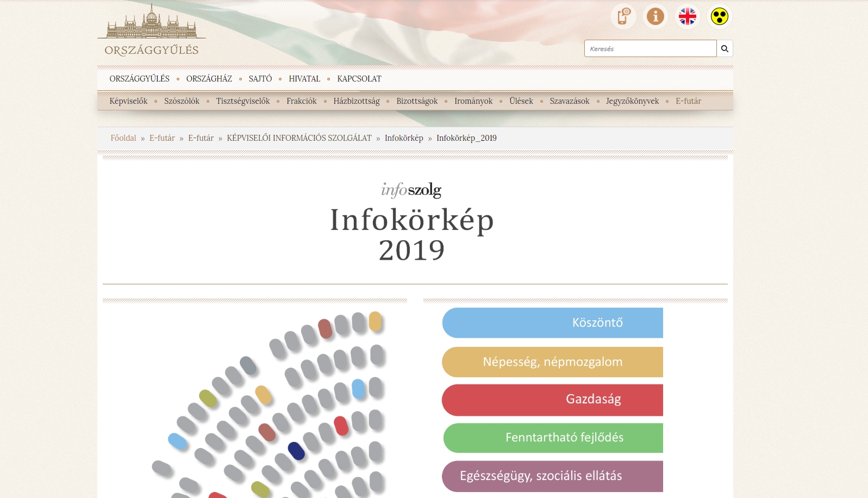868x498 pixels.
Task: Go to Tisztségviselők submenu
Action: pyautogui.click(x=243, y=101)
